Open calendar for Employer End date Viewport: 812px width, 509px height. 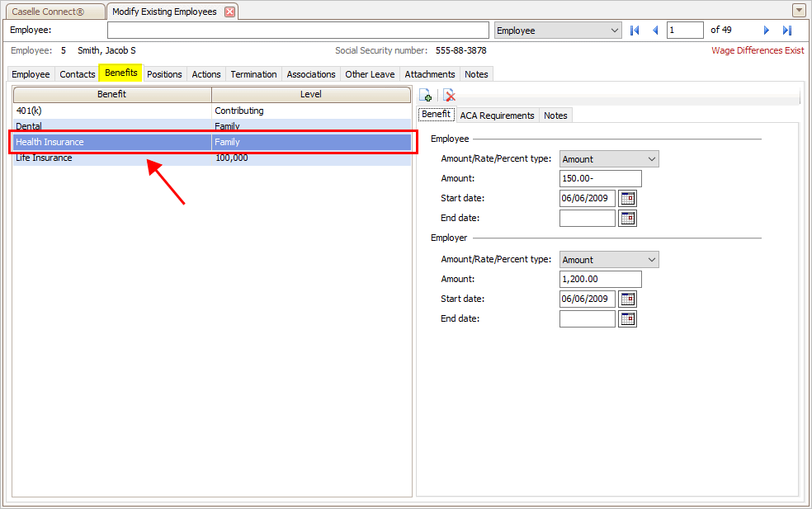click(x=628, y=319)
